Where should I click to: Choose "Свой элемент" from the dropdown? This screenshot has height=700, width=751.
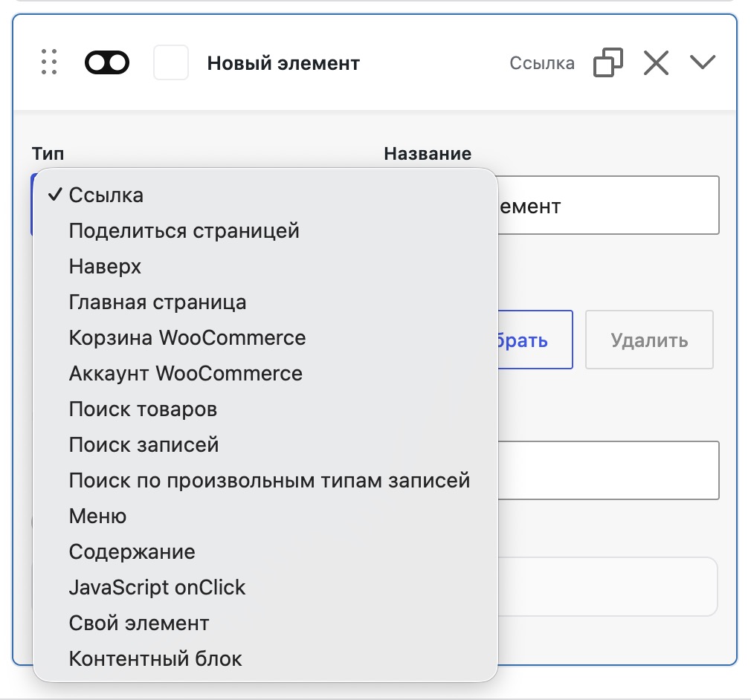click(x=265, y=623)
